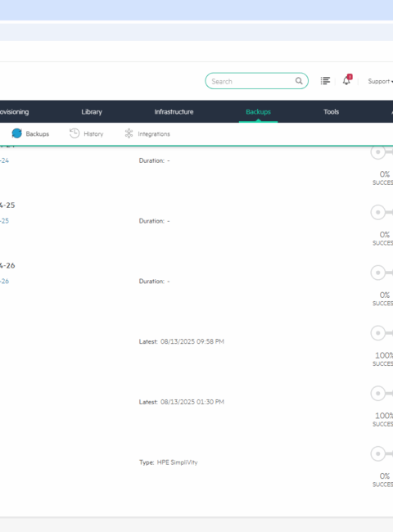Click the Duration text in row -25
The height and width of the screenshot is (532, 393).
(x=154, y=221)
